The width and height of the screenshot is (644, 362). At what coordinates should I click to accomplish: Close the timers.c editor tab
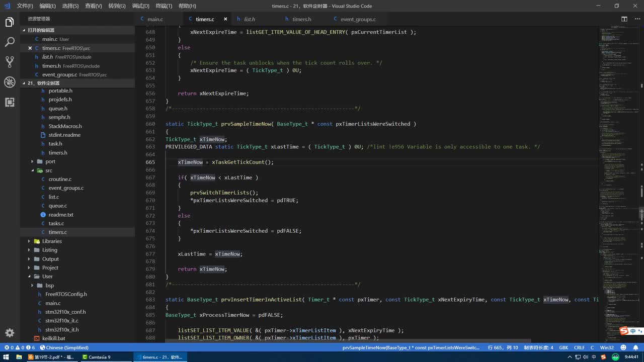tap(225, 19)
